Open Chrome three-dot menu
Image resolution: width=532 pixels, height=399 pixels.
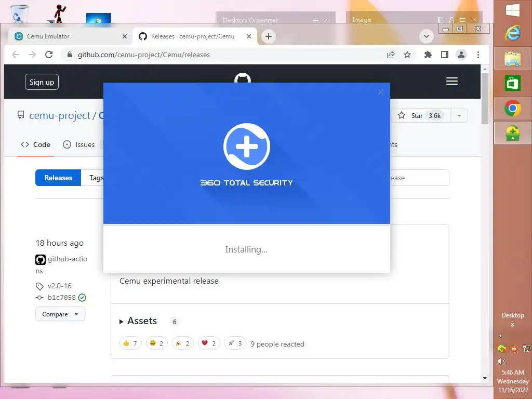pos(478,55)
